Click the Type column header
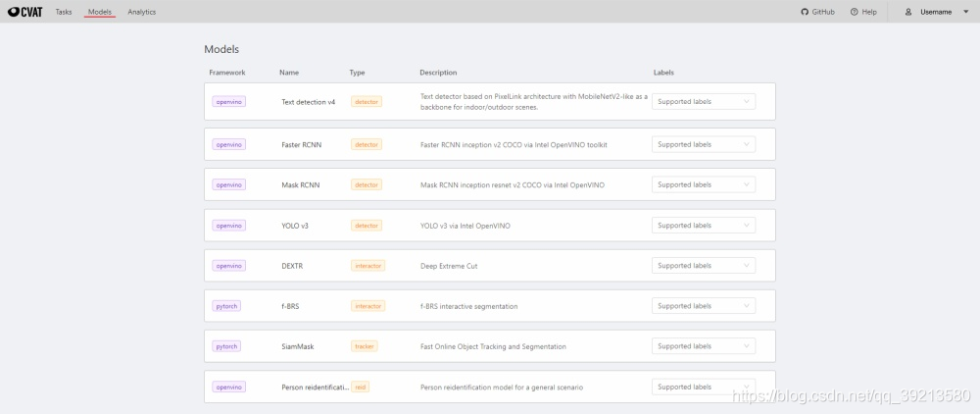This screenshot has height=414, width=980. 357,73
